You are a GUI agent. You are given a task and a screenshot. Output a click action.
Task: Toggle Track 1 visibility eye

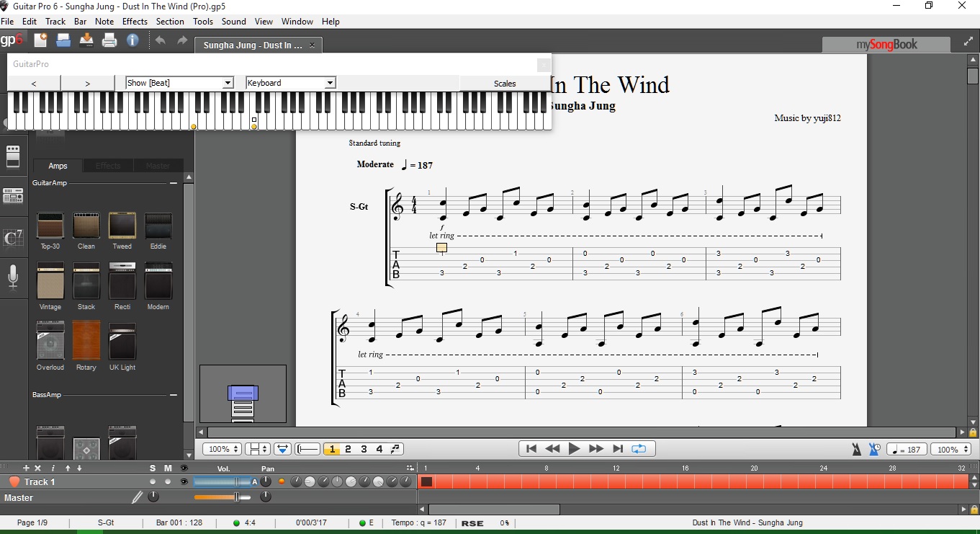184,482
